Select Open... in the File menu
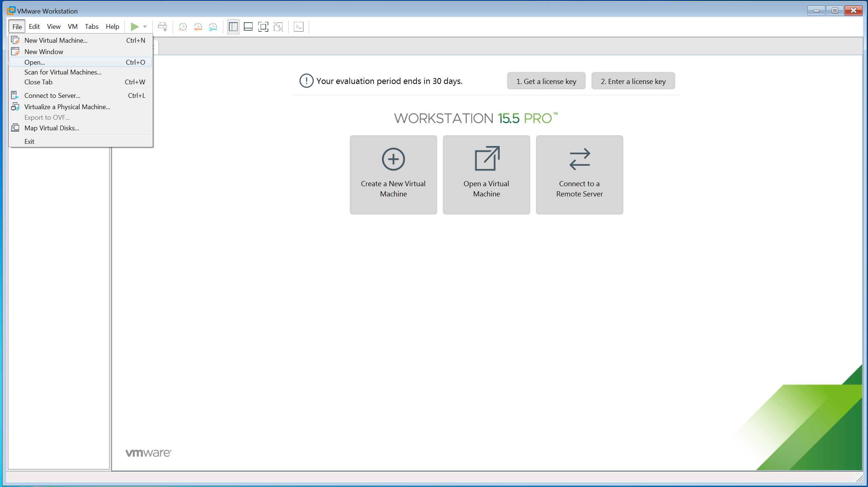Image resolution: width=868 pixels, height=487 pixels. (x=81, y=62)
